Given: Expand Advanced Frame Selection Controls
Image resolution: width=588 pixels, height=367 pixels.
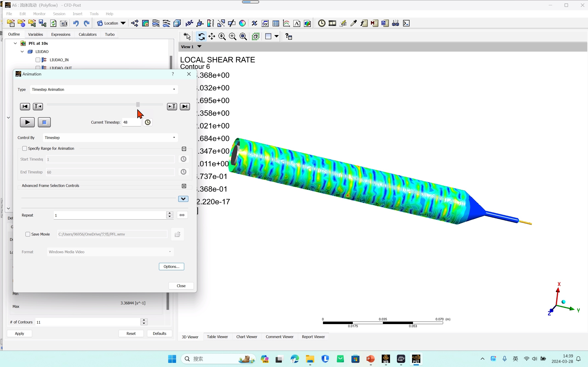Looking at the screenshot, I should [184, 186].
